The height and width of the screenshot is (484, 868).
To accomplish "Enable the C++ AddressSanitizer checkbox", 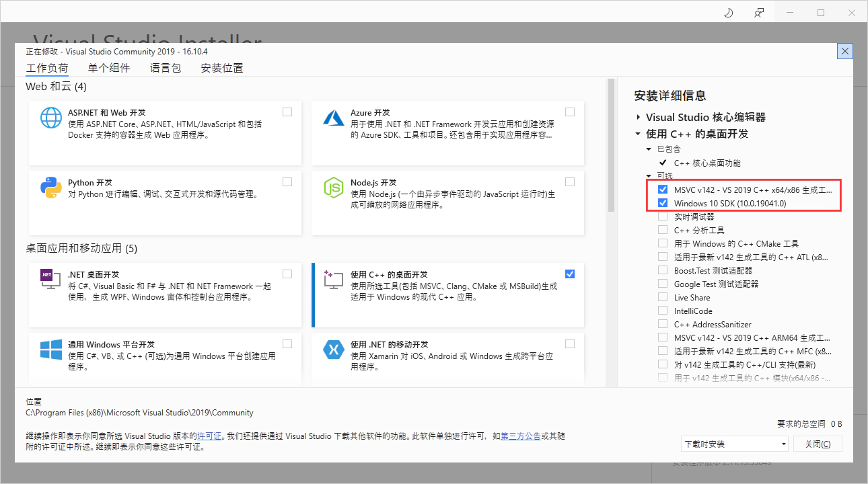I will coord(663,324).
